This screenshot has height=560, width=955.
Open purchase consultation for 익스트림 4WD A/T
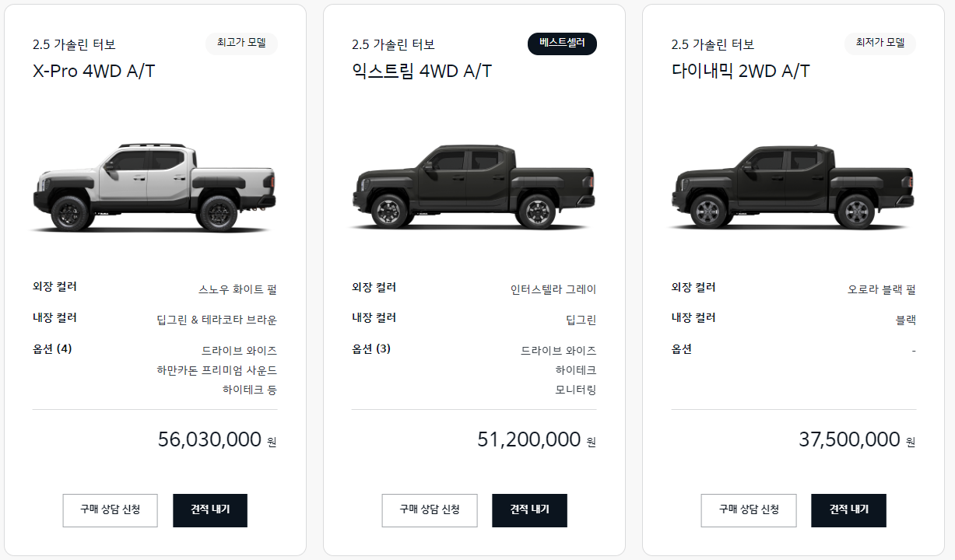pos(430,510)
